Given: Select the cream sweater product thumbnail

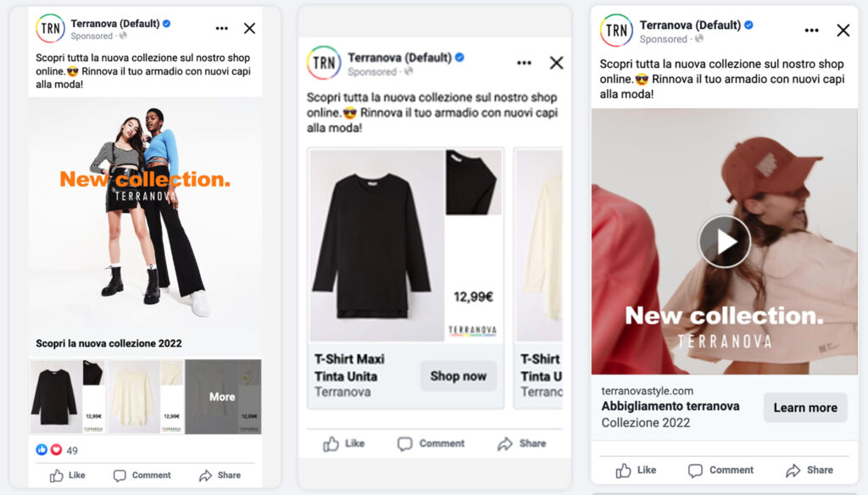Looking at the screenshot, I should tap(146, 397).
